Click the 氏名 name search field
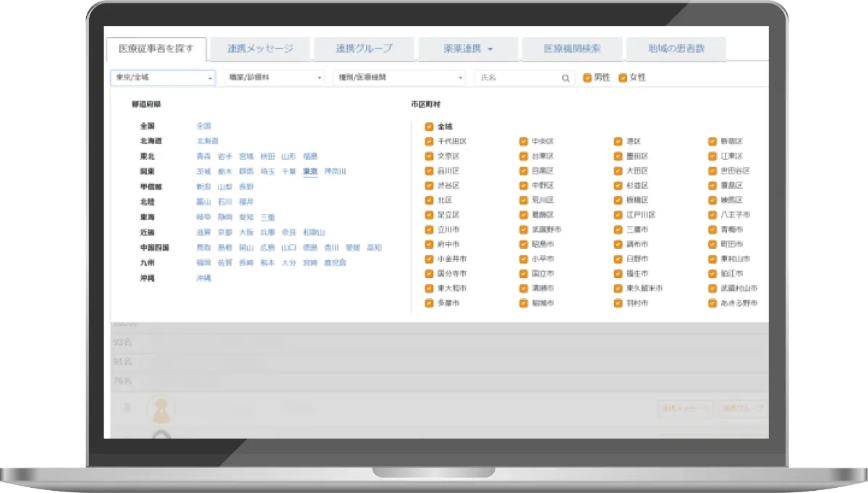Screen dimensions: 868x493 524,77
